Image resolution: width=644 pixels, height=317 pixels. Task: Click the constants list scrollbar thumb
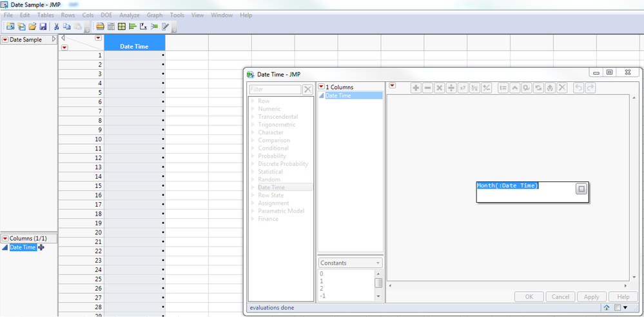coord(378,283)
